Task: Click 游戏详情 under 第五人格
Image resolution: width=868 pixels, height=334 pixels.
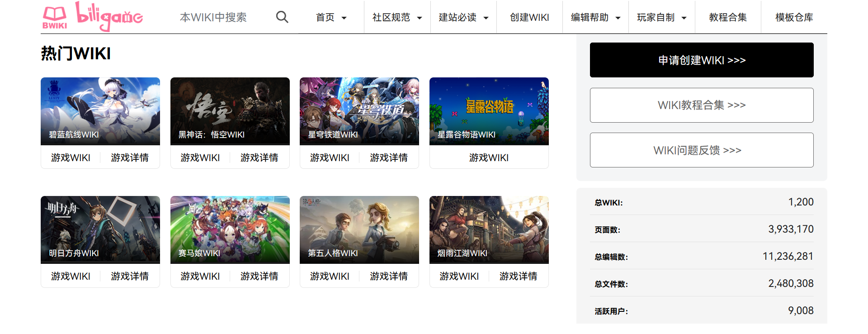Action: point(389,276)
